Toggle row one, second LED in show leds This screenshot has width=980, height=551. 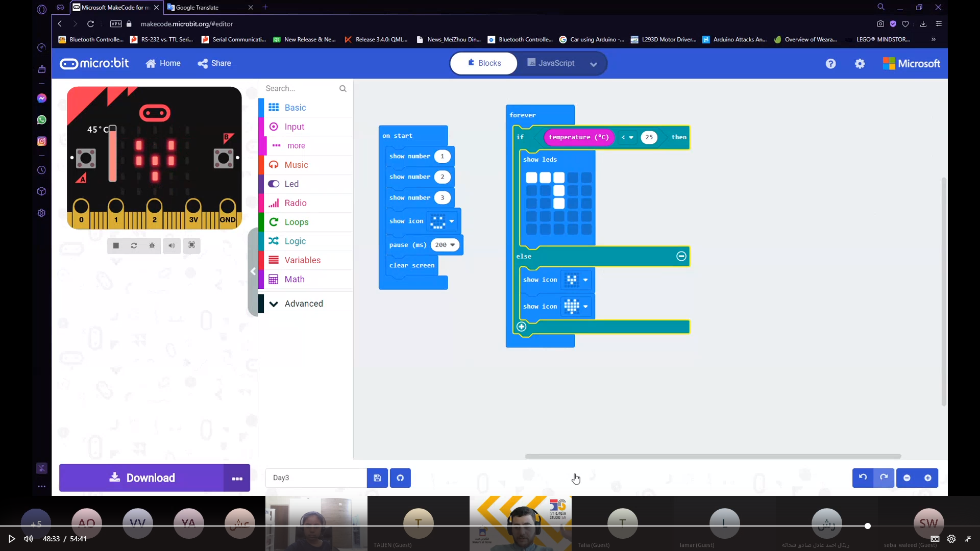(x=545, y=178)
